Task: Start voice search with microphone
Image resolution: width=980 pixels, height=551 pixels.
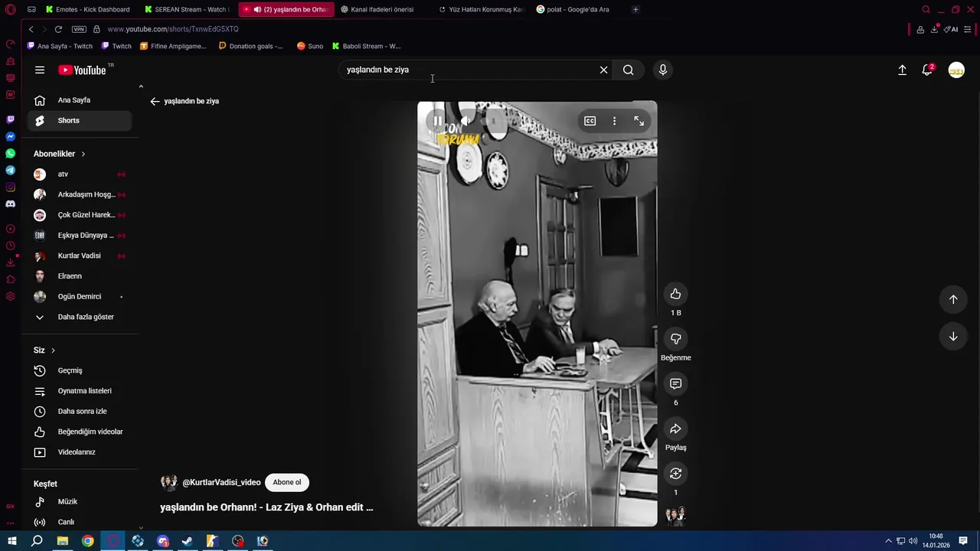Action: (x=663, y=70)
